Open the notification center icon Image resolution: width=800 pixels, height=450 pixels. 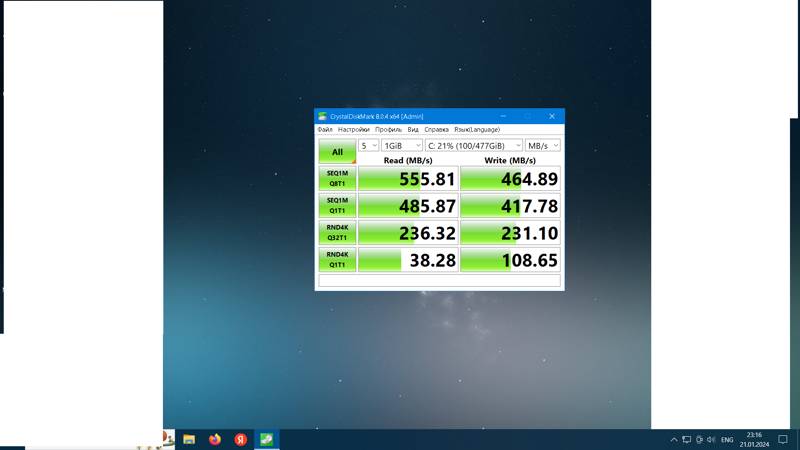783,439
